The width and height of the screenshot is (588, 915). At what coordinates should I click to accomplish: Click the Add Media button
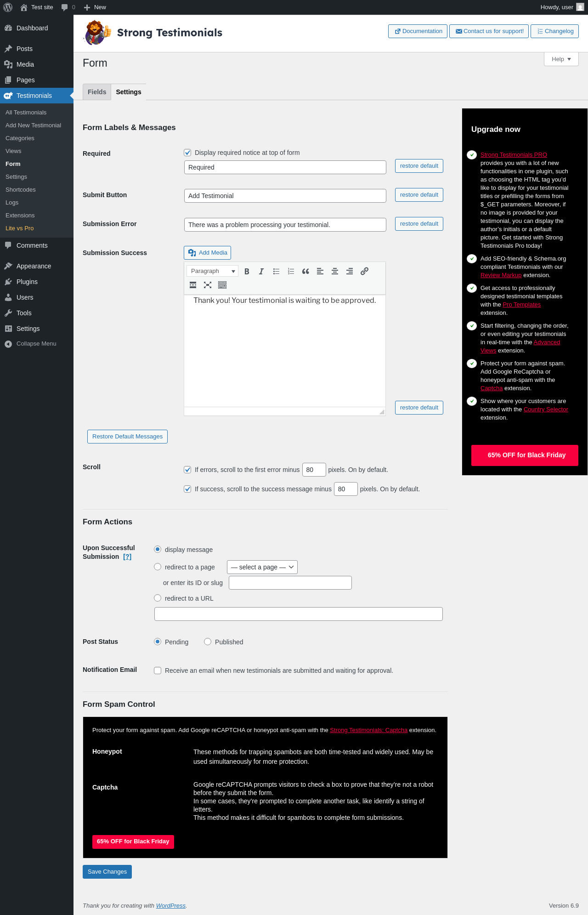point(207,253)
